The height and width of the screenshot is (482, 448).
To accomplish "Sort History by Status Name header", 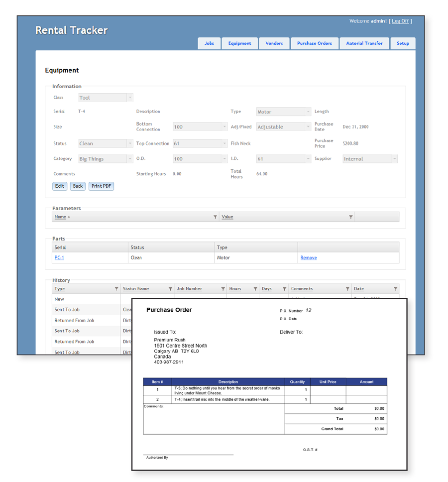I will (x=136, y=289).
